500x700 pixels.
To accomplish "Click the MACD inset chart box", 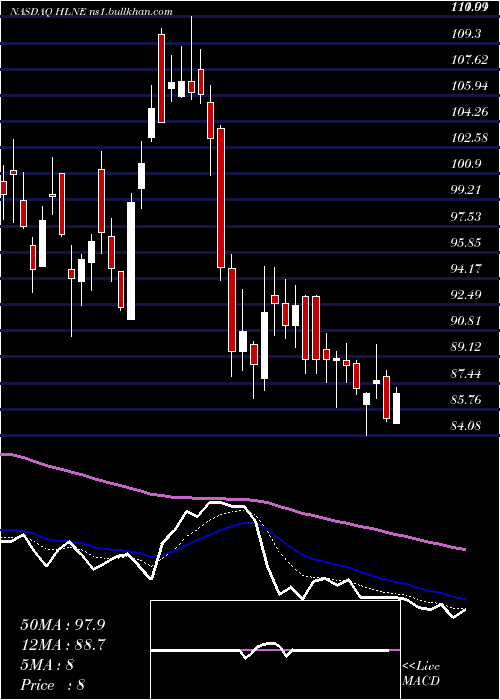I will coord(275,650).
